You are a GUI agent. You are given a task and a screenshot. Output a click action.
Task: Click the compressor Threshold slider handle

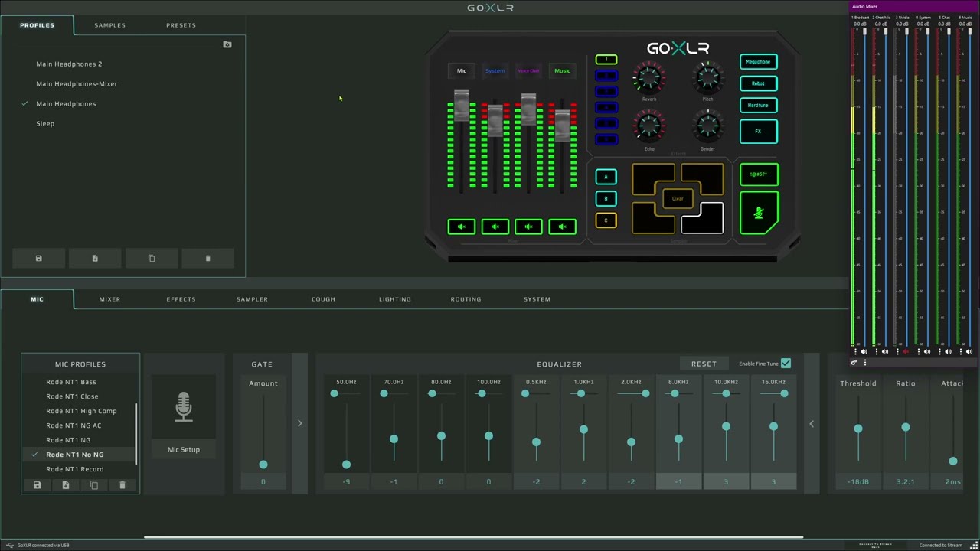tap(858, 429)
